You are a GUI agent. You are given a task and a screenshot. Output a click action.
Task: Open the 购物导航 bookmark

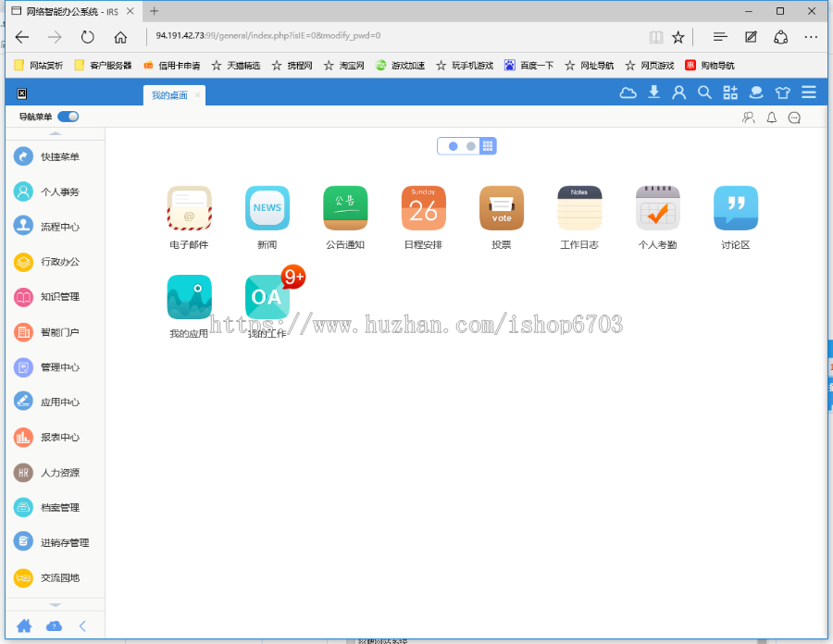710,66
